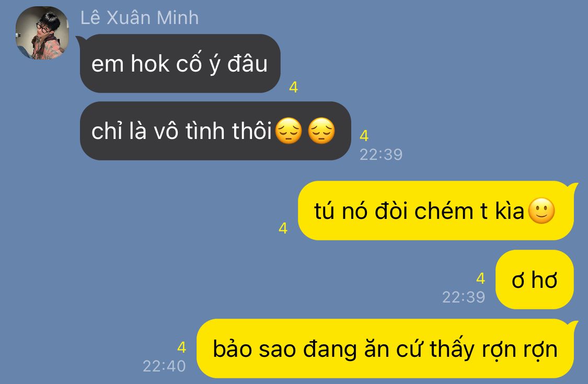Image resolution: width=588 pixels, height=384 pixels.
Task: Select the yellow "ơ hơ" message bubble
Action: (x=534, y=280)
